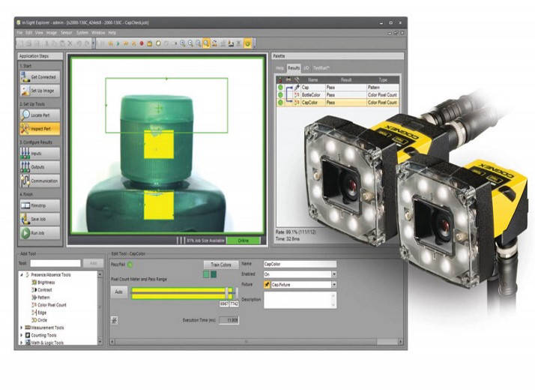Switch to the I/O tab in Palette

tap(306, 67)
